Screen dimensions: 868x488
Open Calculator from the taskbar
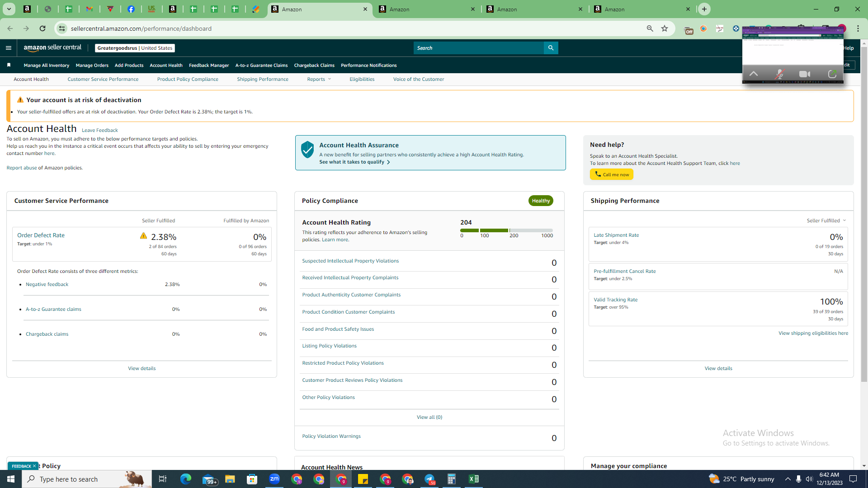point(451,479)
